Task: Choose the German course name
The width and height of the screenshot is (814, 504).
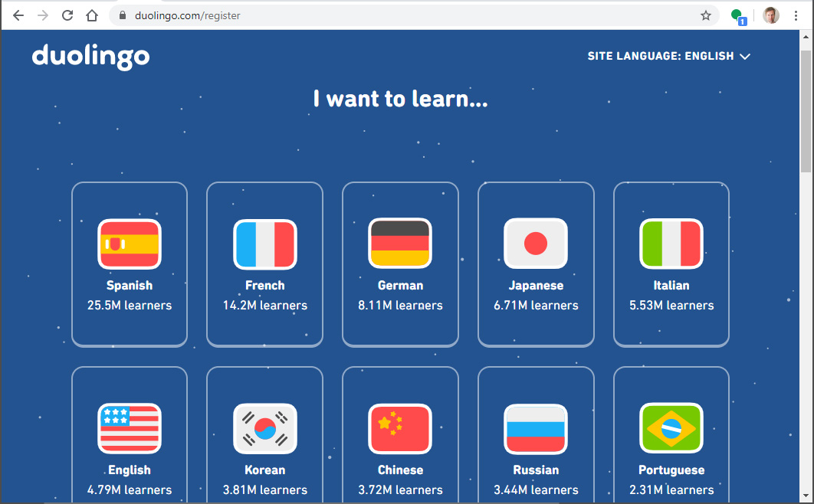Action: click(400, 285)
